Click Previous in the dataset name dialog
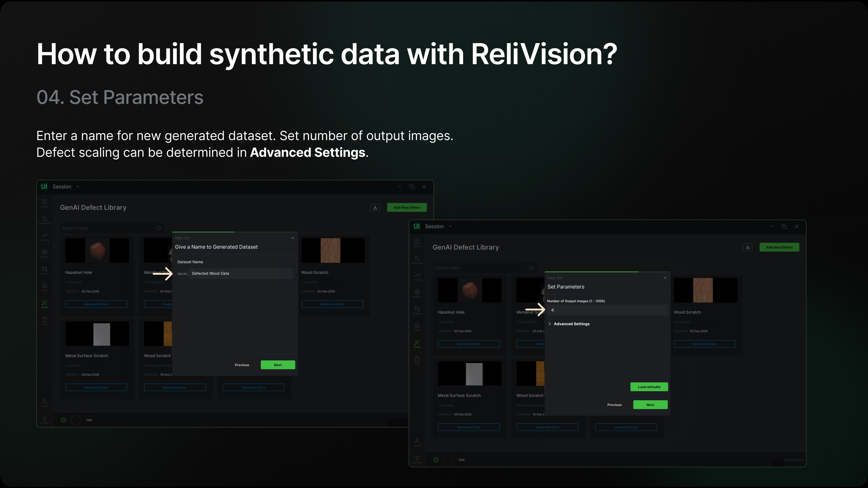This screenshot has width=868, height=488. coord(242,365)
